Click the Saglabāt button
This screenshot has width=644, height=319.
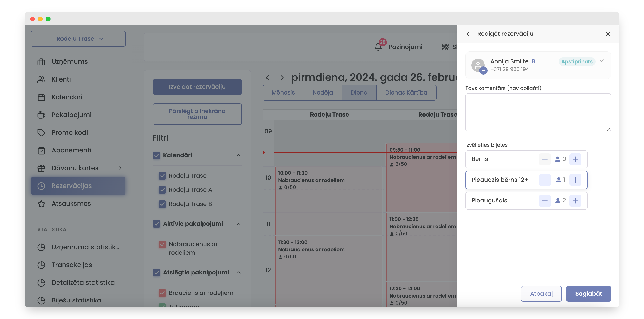(x=588, y=293)
